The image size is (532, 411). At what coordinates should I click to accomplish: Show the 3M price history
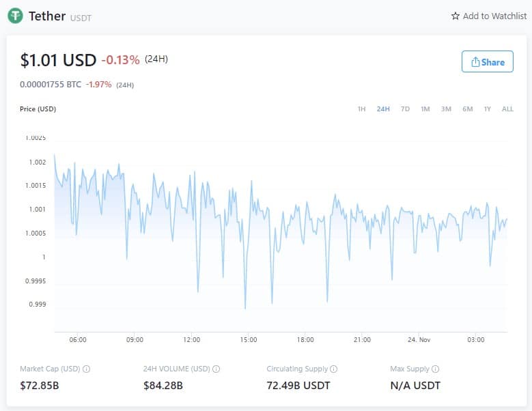click(446, 109)
